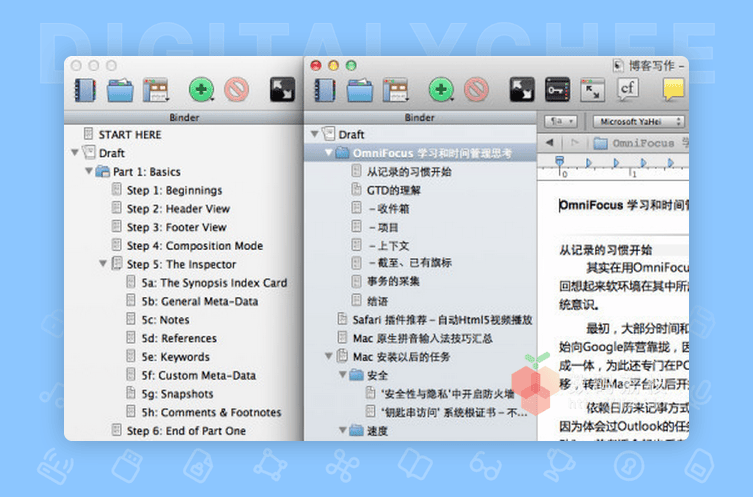Select Step 6: End of Part One
Screen dimensions: 753x497
point(186,431)
